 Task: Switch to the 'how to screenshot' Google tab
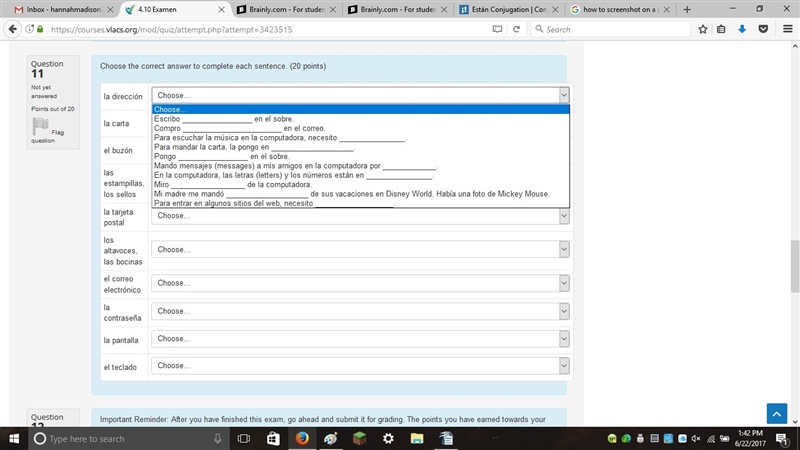620,9
